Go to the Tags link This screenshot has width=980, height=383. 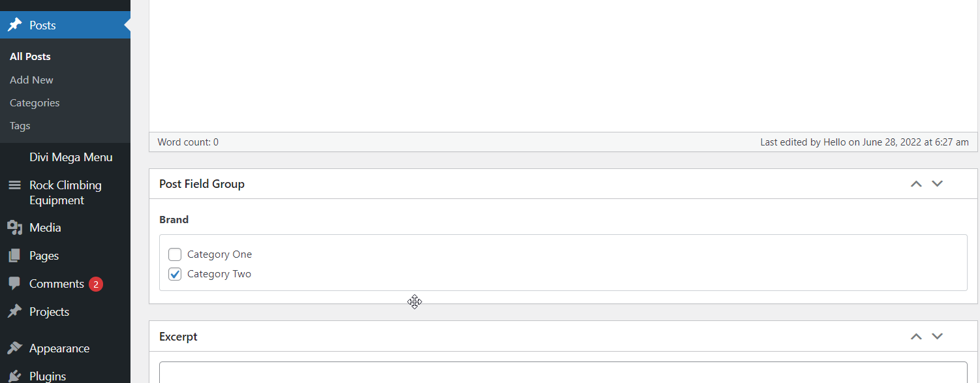tap(20, 125)
